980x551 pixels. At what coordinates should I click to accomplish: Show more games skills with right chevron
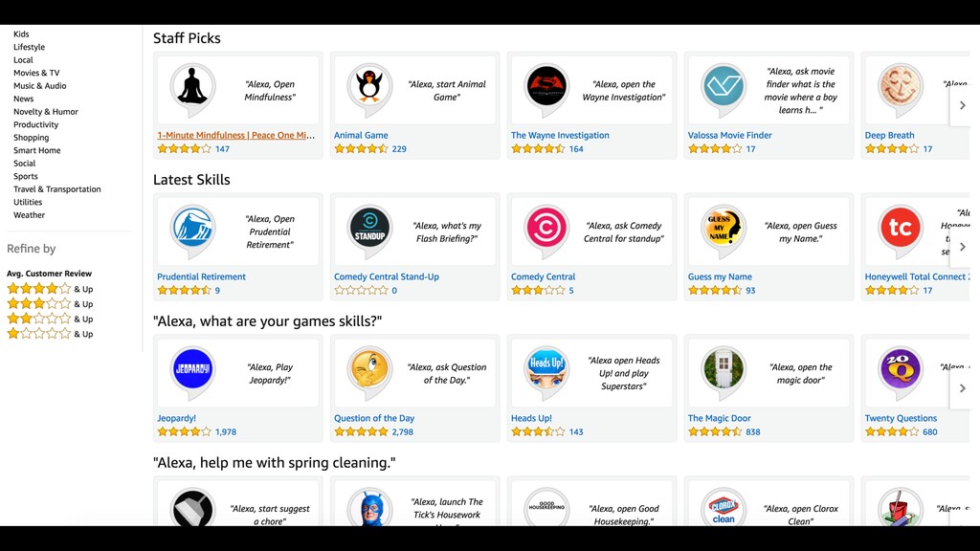pyautogui.click(x=962, y=388)
